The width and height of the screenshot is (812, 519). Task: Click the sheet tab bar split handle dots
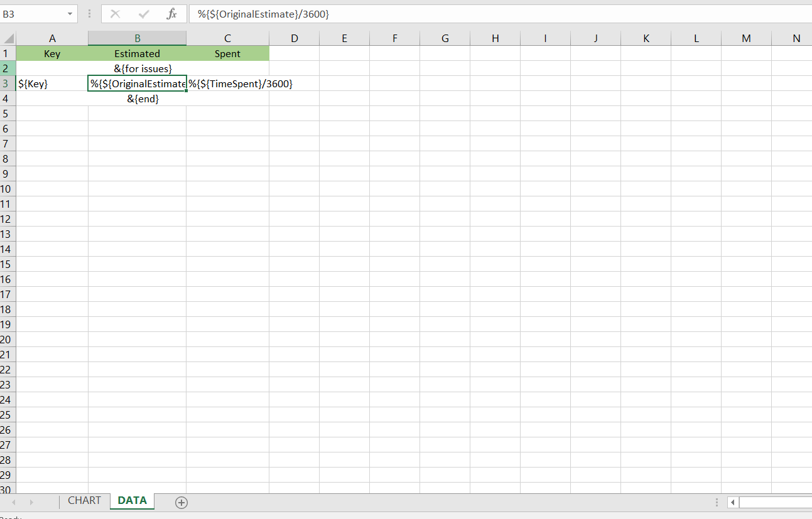click(x=717, y=502)
